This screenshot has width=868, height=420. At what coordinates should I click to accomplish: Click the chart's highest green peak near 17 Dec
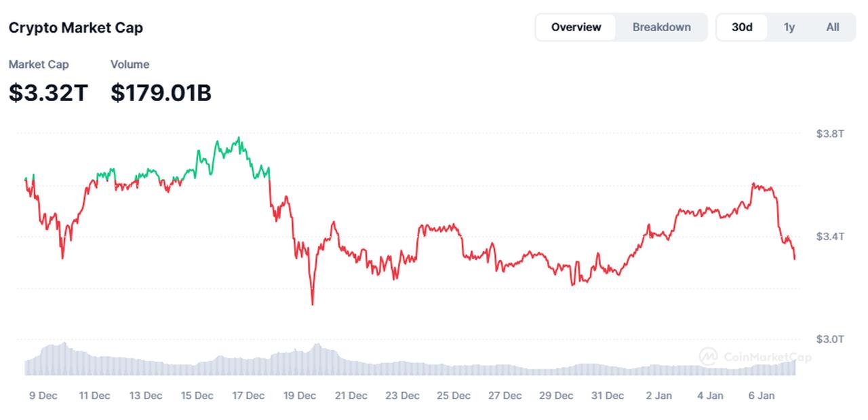tap(239, 136)
